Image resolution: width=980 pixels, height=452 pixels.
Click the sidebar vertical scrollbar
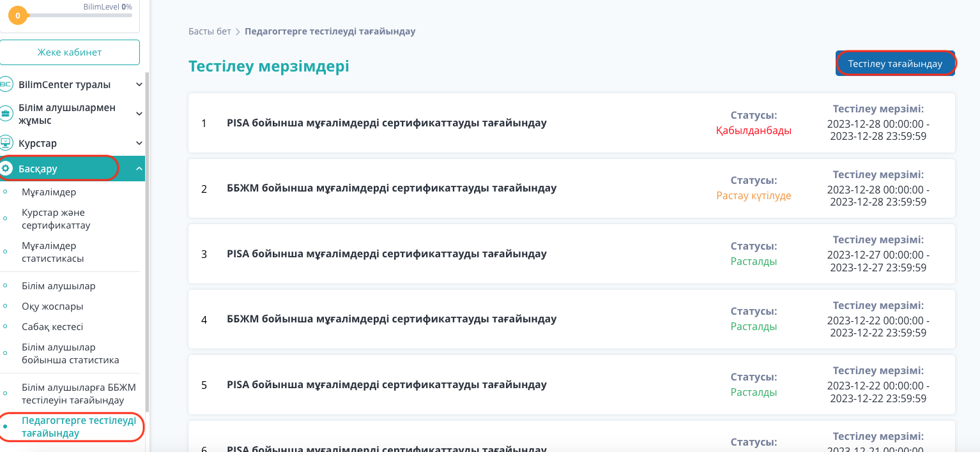click(148, 243)
